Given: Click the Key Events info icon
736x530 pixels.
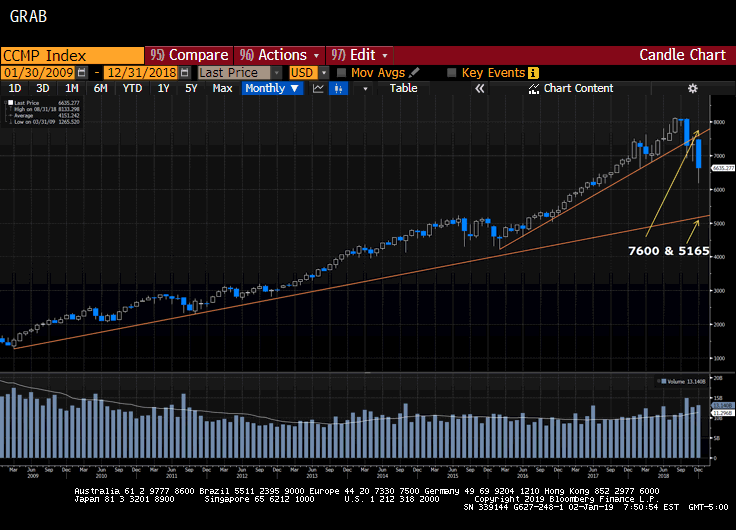Looking at the screenshot, I should pyautogui.click(x=533, y=73).
